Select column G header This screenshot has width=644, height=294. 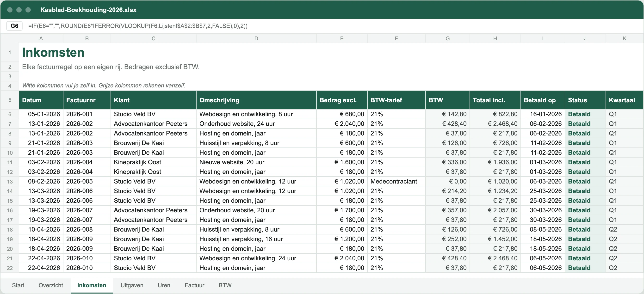point(447,38)
